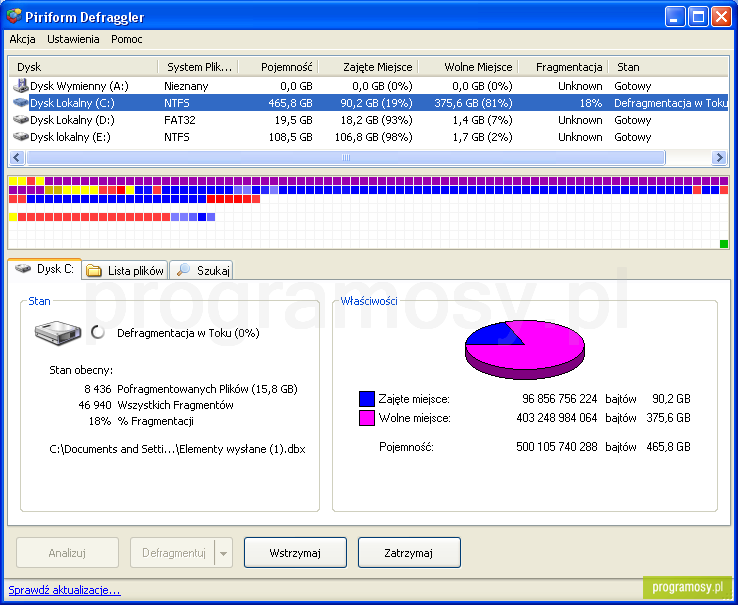Click the spinning progress indicator icon
Screen dimensions: 738x605
coord(97,332)
